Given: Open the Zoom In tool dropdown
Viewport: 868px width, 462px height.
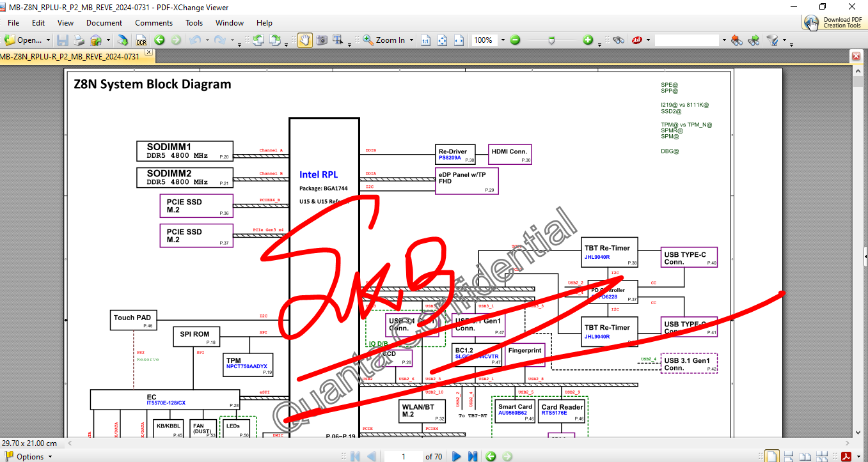Looking at the screenshot, I should (411, 40).
